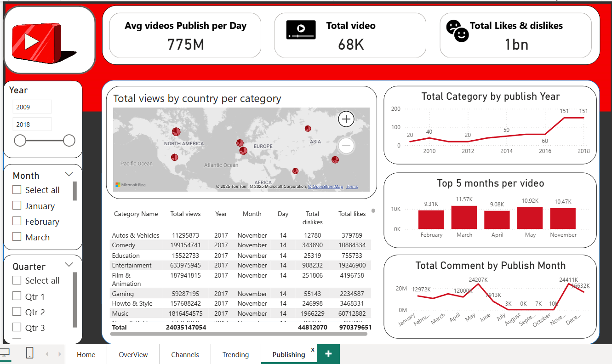Click the likes and dislikes face icon
612x364 pixels.
point(457,30)
